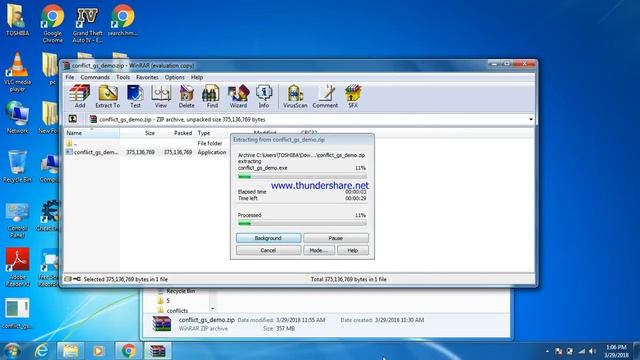Open the address bar dropdown arrow
This screenshot has height=360, width=640.
coord(531,120)
